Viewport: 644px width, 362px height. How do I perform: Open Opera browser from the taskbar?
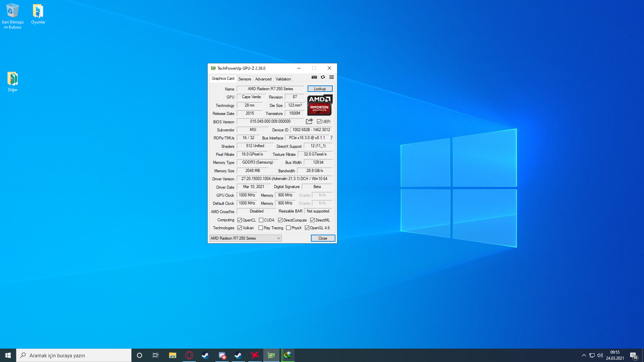point(189,355)
